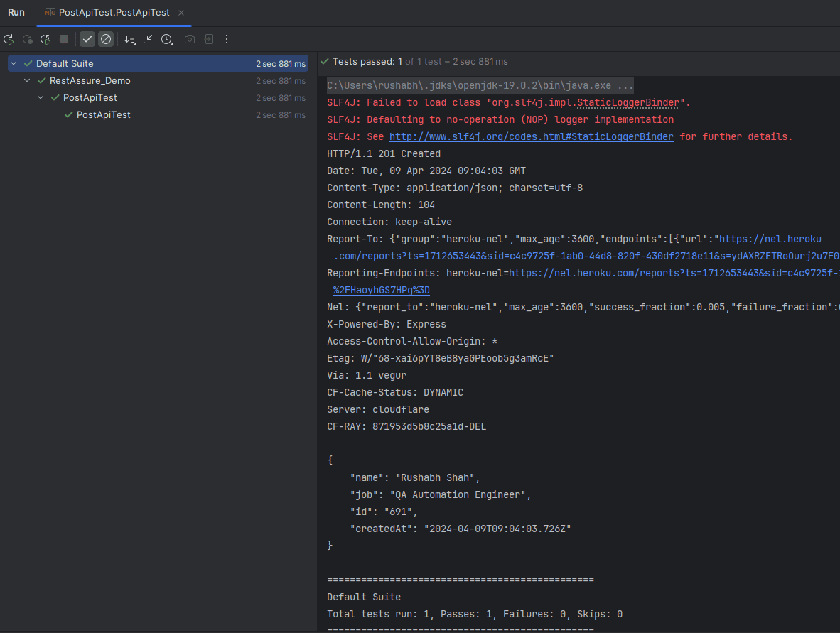This screenshot has width=840, height=633.
Task: Click the Export Test Results icon
Action: (209, 39)
